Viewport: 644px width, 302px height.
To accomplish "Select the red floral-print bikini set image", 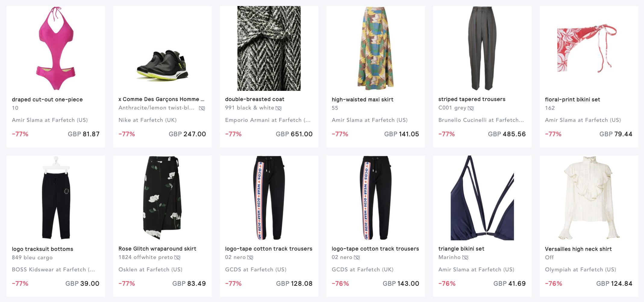I will point(589,48).
